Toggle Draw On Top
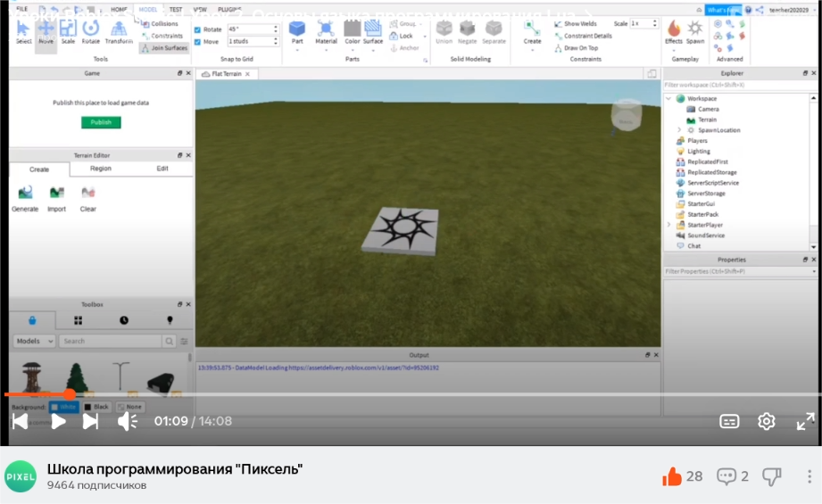Image resolution: width=822 pixels, height=504 pixels. tap(577, 47)
